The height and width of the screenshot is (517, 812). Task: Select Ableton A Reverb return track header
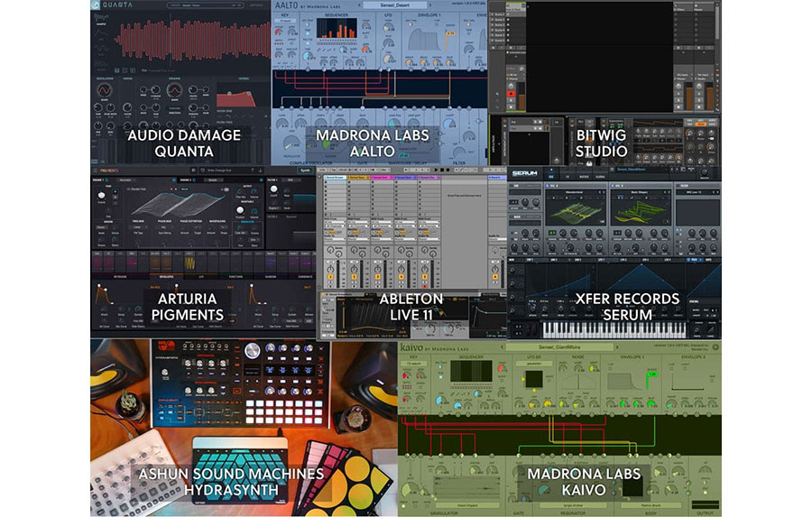tap(497, 177)
